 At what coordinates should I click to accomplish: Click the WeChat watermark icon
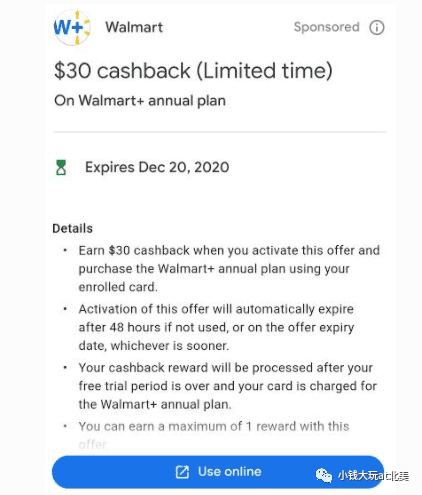pos(324,475)
